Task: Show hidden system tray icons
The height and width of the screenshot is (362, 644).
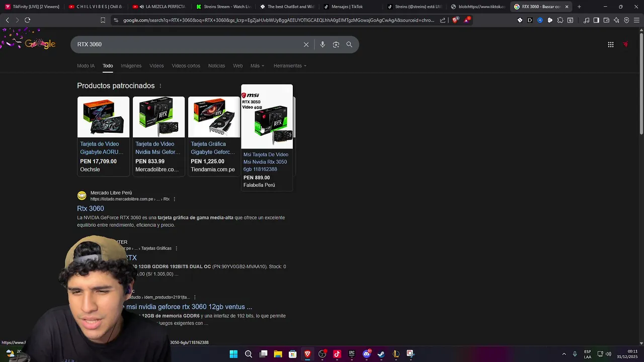Action: pos(563,354)
